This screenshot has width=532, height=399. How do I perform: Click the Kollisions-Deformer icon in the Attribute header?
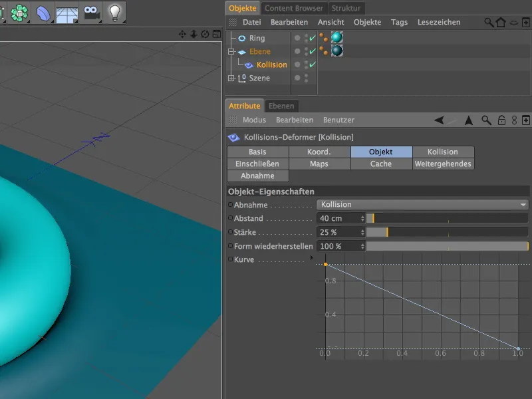pos(233,138)
